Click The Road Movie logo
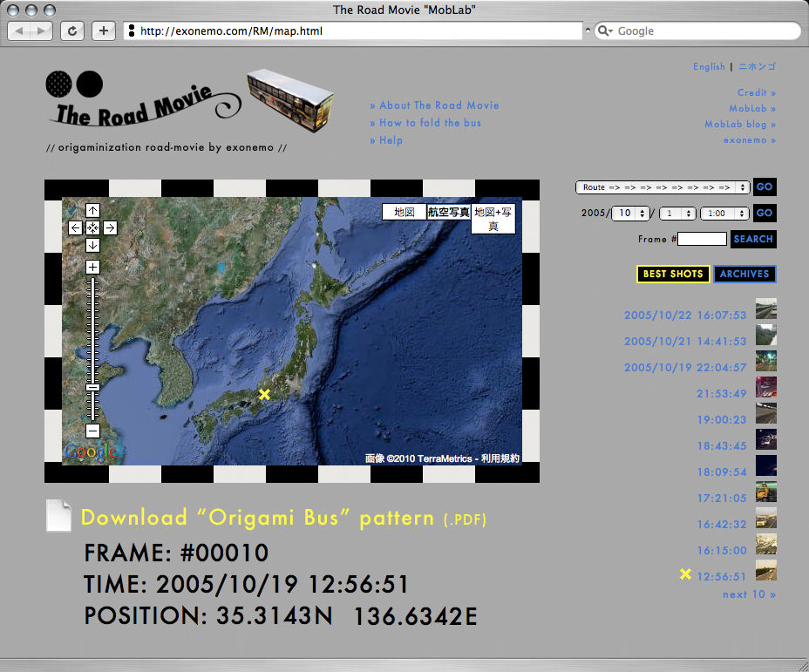Image resolution: width=809 pixels, height=672 pixels. click(x=145, y=99)
